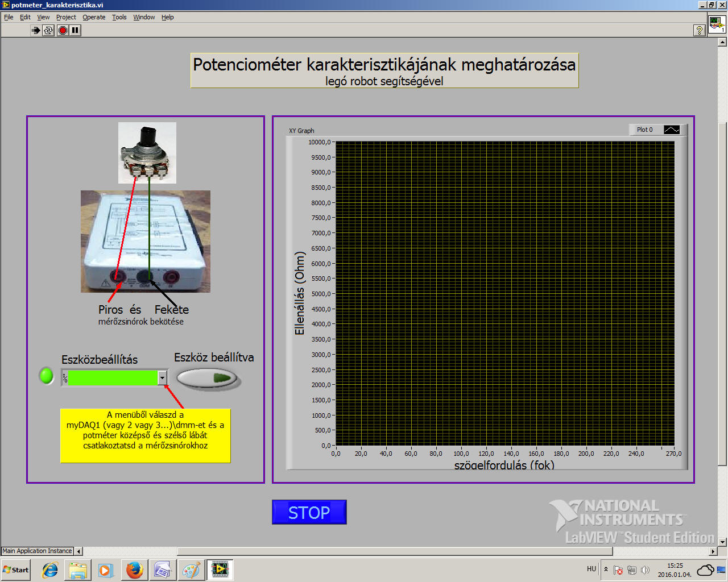Viewport: 728px width, 582px height.
Task: Click the Windows Start button
Action: tap(16, 569)
